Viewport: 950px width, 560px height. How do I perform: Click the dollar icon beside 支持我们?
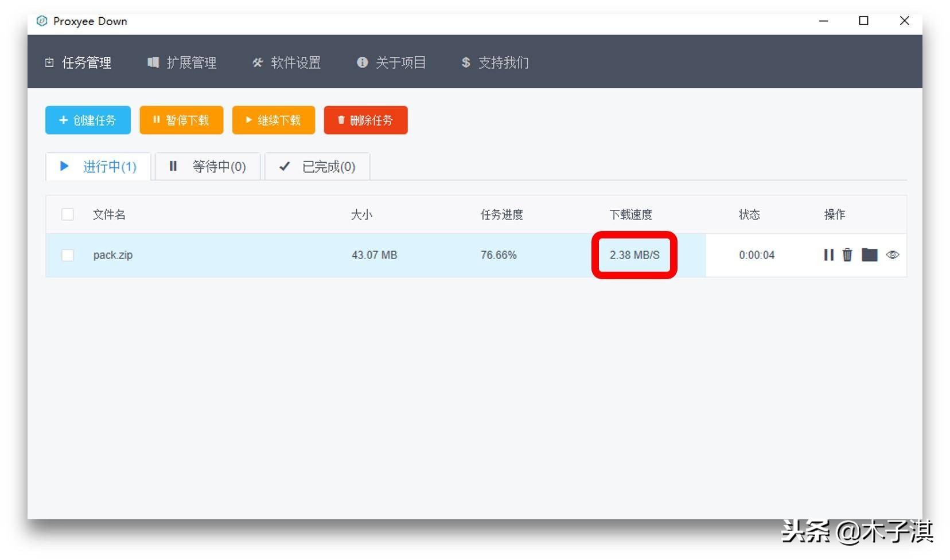(465, 63)
